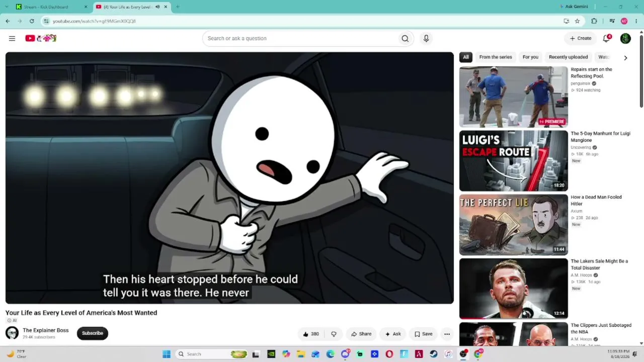Like the video with thumbs up
Viewport: 644px width, 362px height.
(x=311, y=334)
